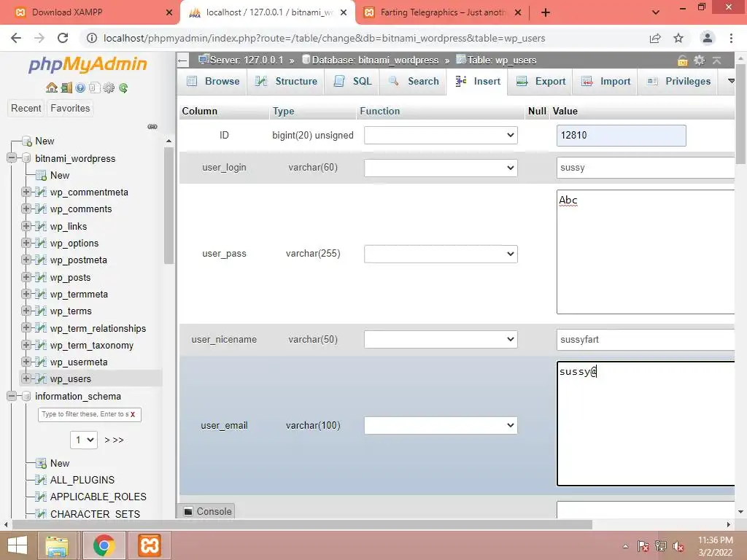Click the wp_posts table icon in tree
747x560 pixels.
pos(41,277)
